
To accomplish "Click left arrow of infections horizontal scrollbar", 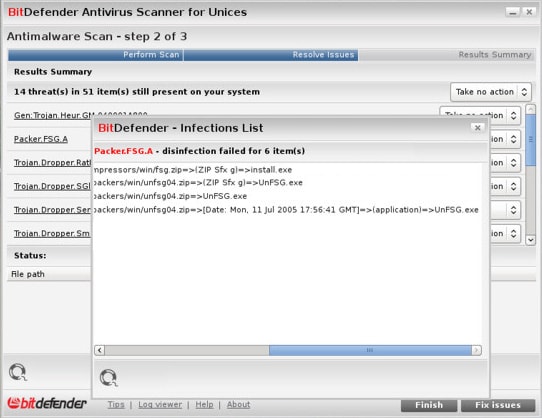I will click(x=100, y=350).
